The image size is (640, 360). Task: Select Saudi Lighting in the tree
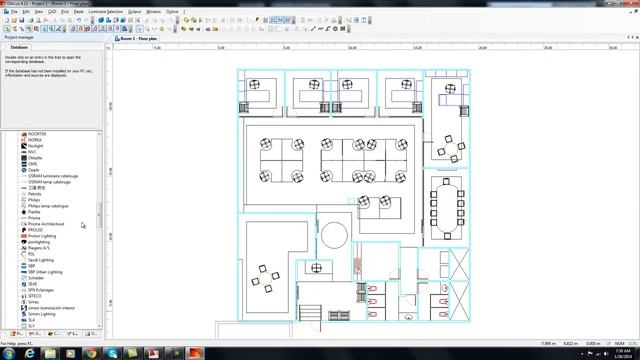[41, 260]
